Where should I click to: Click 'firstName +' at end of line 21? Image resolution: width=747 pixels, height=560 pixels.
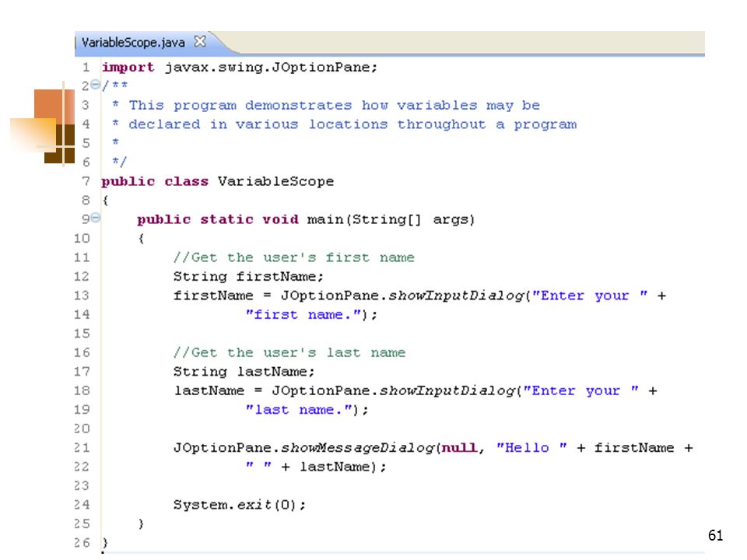644,448
